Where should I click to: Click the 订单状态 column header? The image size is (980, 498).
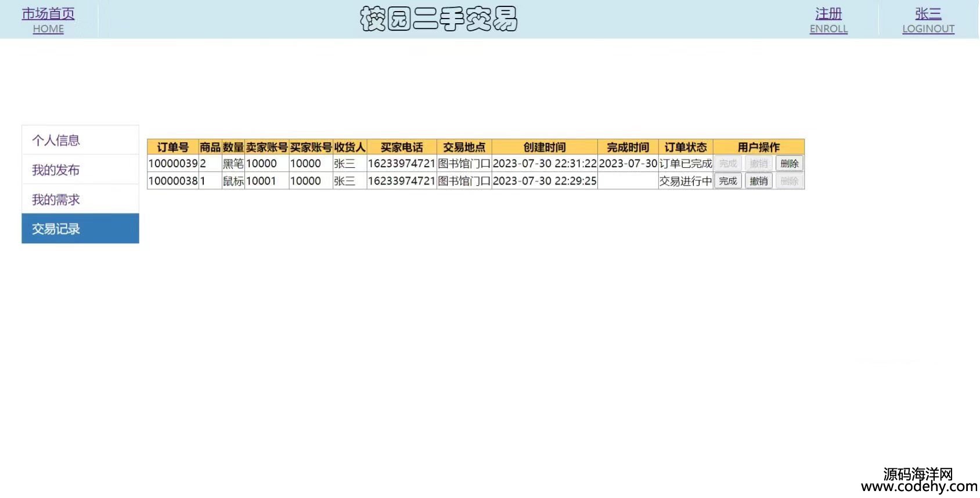point(685,147)
